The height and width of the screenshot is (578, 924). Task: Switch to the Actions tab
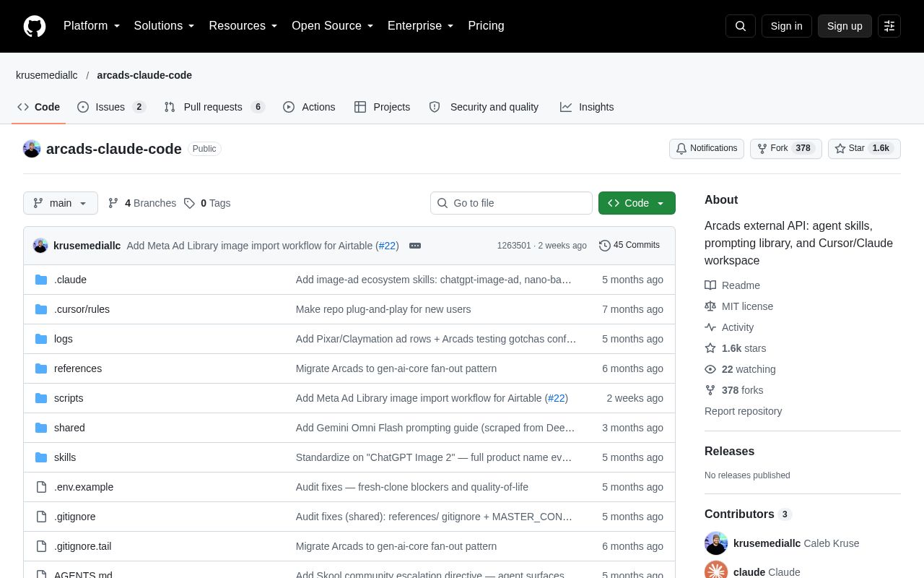point(309,107)
